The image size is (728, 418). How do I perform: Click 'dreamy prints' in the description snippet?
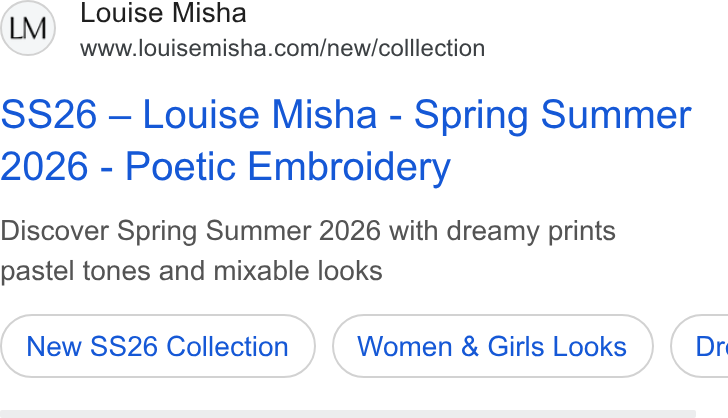[531, 231]
